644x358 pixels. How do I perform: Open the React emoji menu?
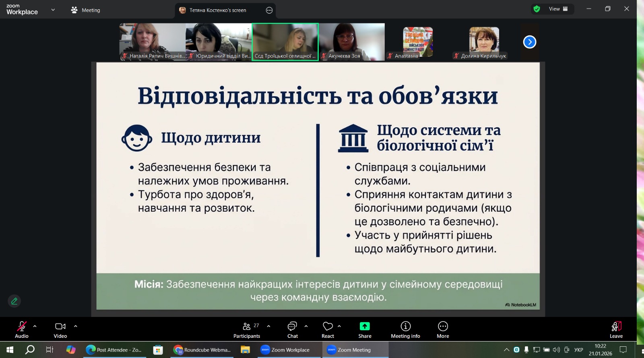pos(328,329)
